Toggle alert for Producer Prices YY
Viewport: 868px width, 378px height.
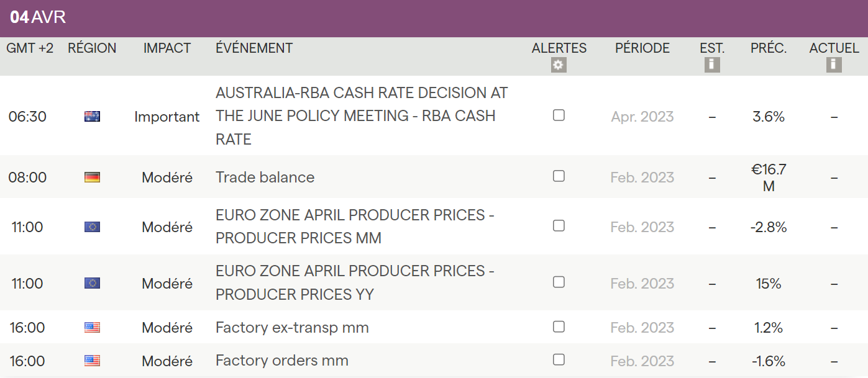(559, 282)
